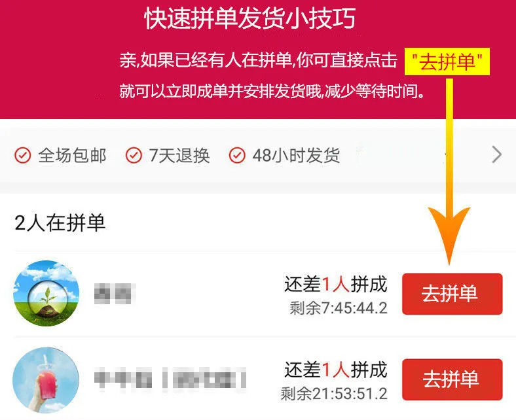
Task: Click the countdown 剩余21:53:51.2
Action: click(x=334, y=394)
